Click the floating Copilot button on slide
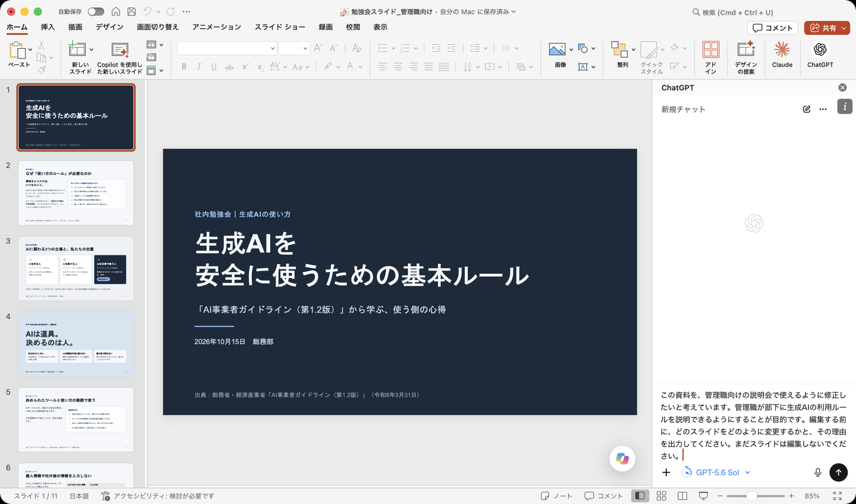Viewport: 856px width, 504px height. (x=622, y=459)
